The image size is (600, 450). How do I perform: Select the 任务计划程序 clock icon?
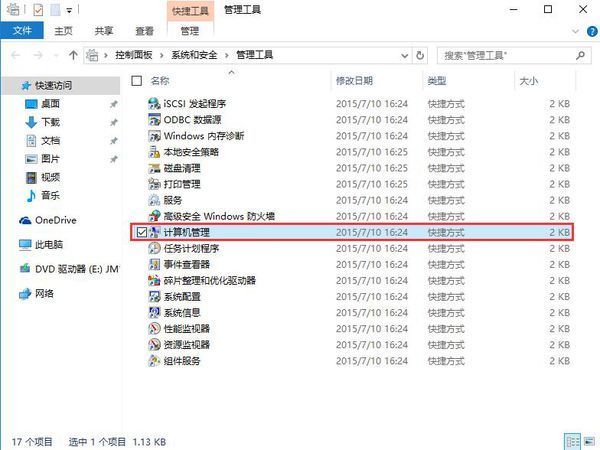coord(154,248)
